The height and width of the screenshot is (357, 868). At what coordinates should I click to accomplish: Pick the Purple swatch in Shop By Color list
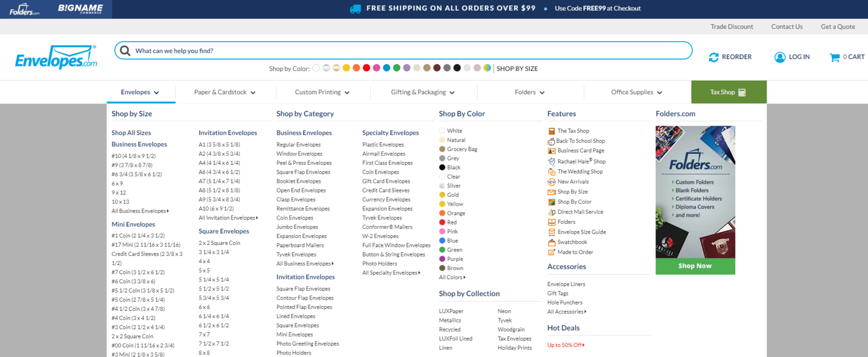tap(442, 259)
